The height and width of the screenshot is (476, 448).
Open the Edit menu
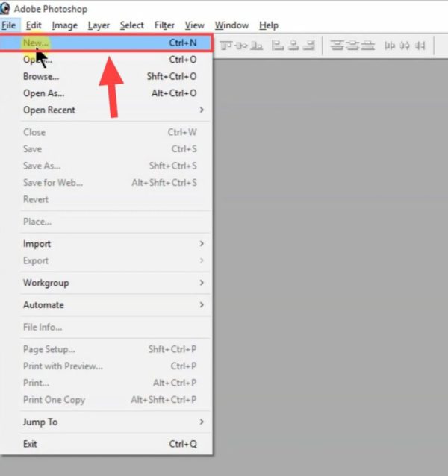point(34,25)
